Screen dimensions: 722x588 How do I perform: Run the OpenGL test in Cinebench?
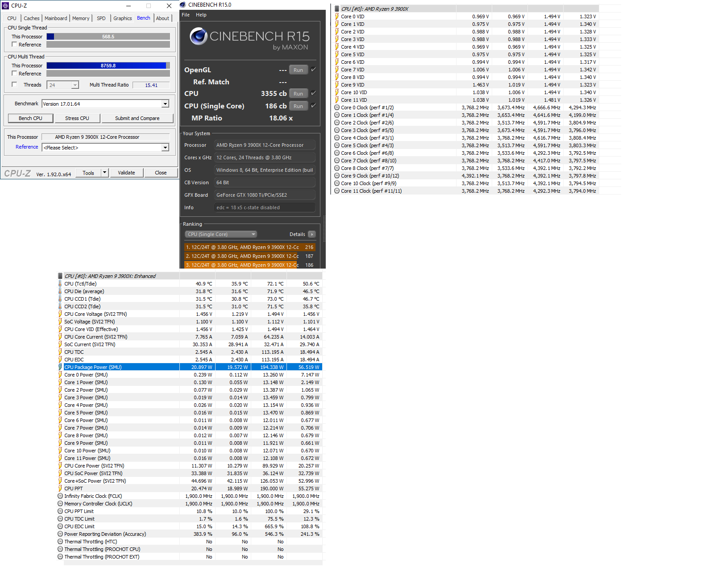click(298, 70)
